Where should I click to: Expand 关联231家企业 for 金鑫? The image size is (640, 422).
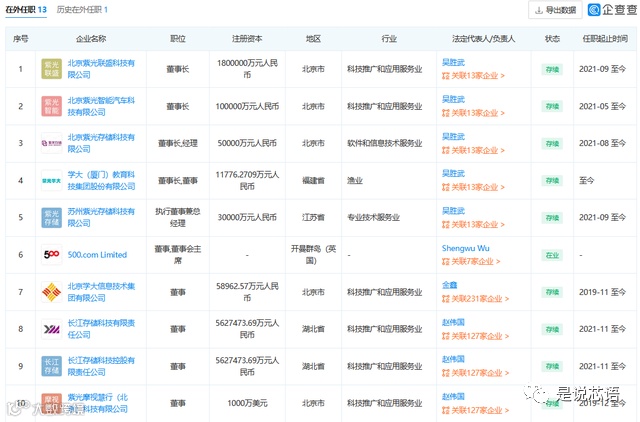click(476, 299)
